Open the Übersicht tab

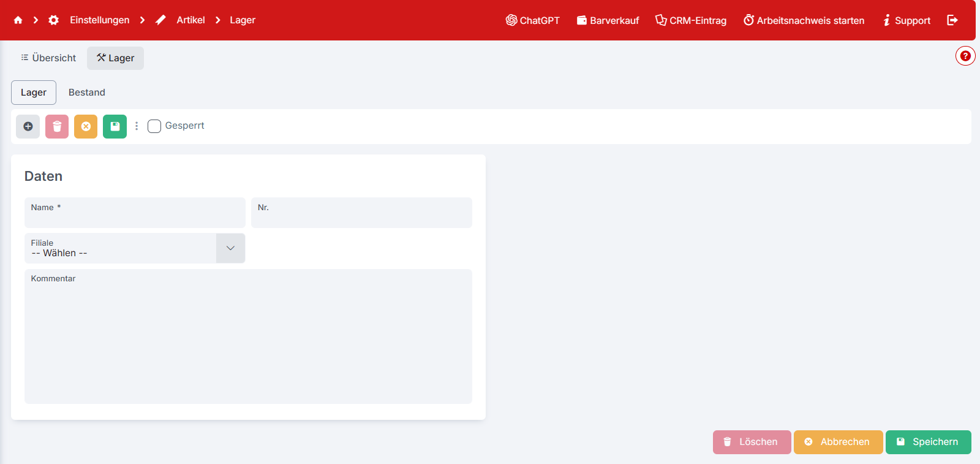tap(48, 58)
